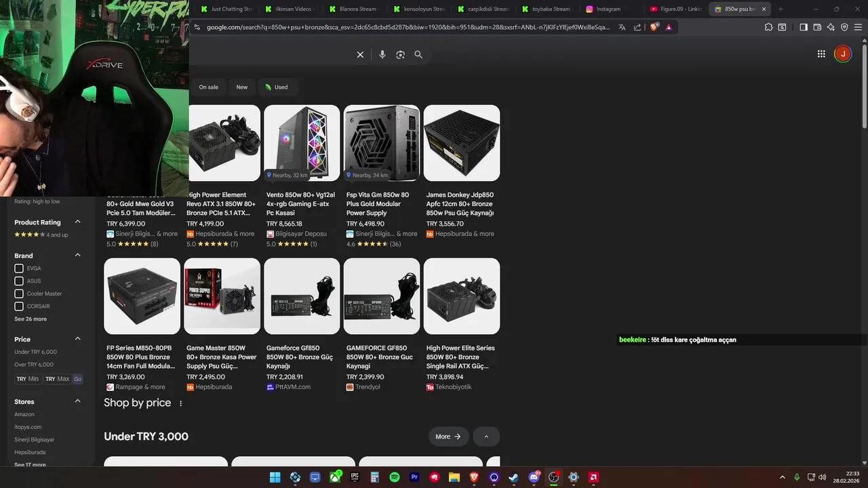This screenshot has width=868, height=488.
Task: Expand See 17 more stores
Action: 30,464
